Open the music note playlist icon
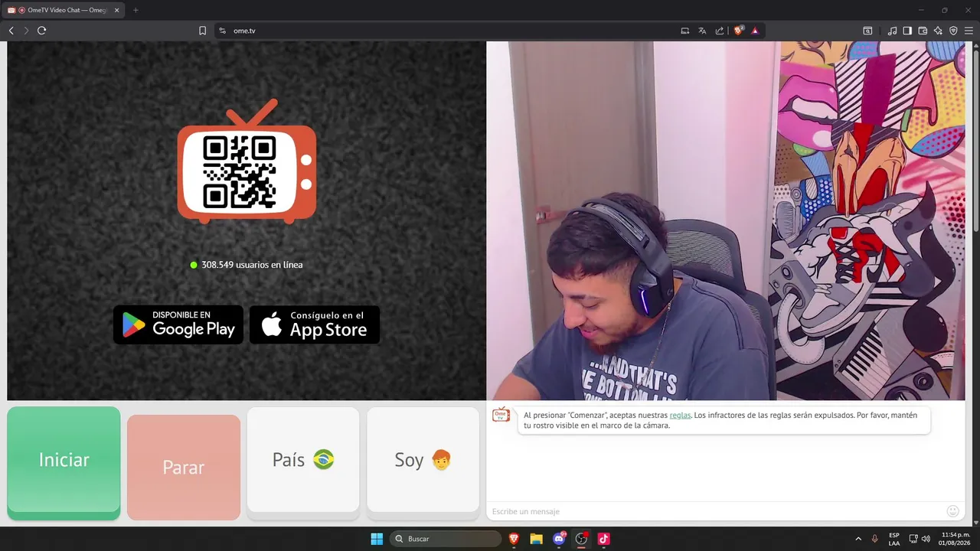The height and width of the screenshot is (551, 980). [x=892, y=31]
